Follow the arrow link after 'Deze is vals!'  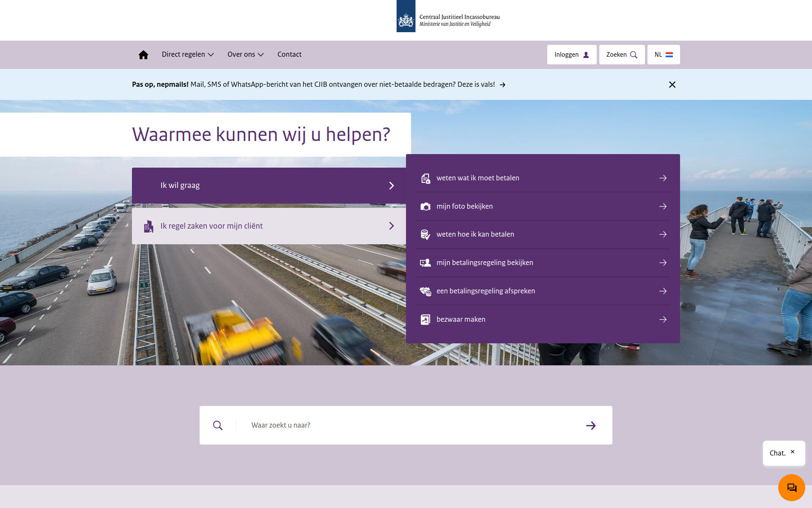(502, 85)
